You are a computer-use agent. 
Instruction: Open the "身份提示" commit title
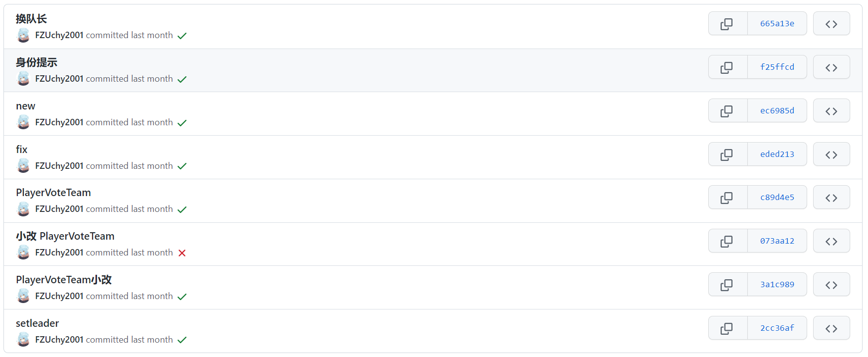37,62
